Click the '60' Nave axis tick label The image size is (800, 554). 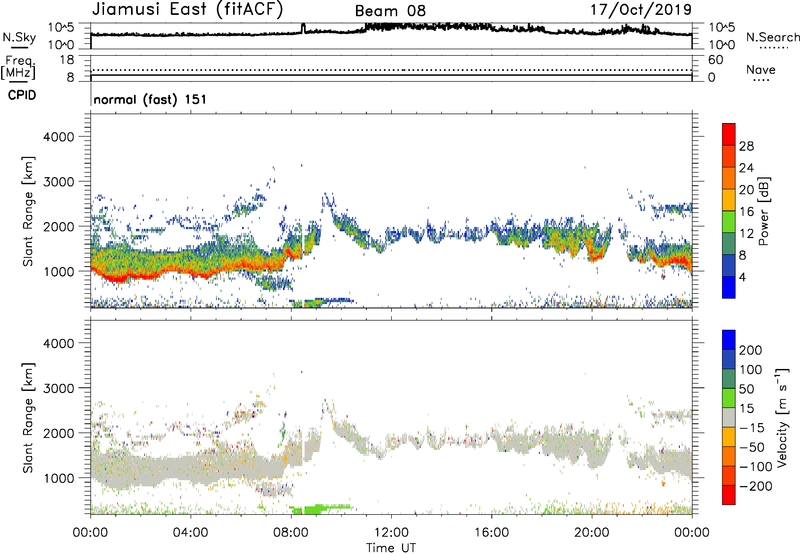click(x=715, y=60)
